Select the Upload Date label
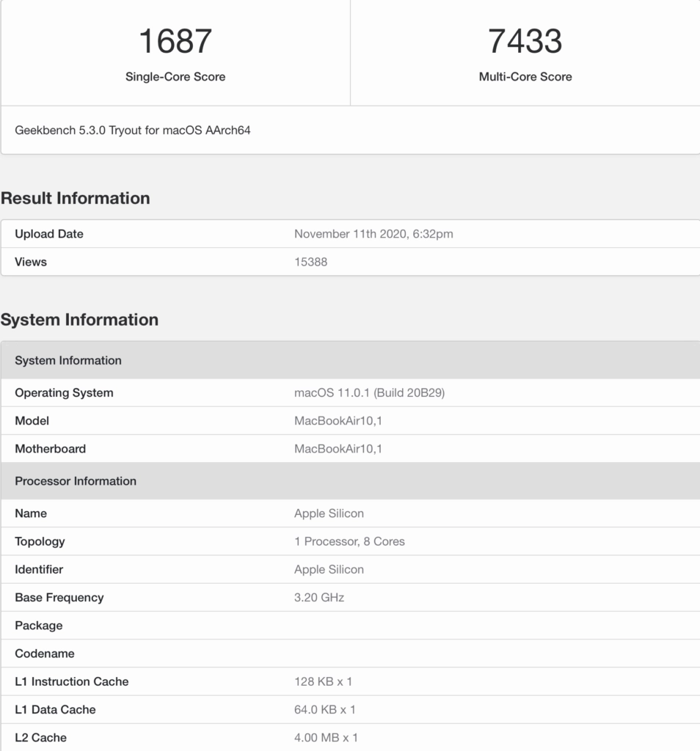This screenshot has height=751, width=700. pyautogui.click(x=49, y=234)
